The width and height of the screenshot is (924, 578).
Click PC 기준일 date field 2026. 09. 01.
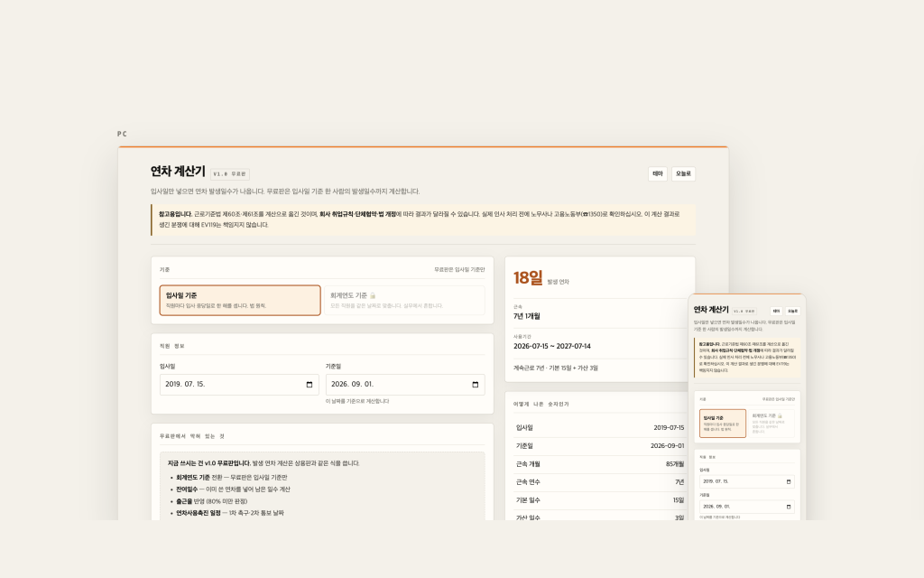click(405, 385)
